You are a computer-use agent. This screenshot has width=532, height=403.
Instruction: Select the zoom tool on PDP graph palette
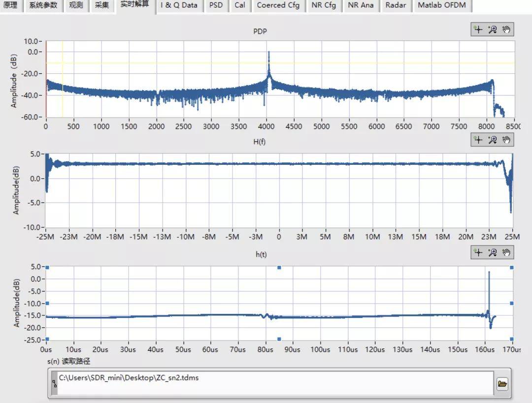(x=492, y=30)
